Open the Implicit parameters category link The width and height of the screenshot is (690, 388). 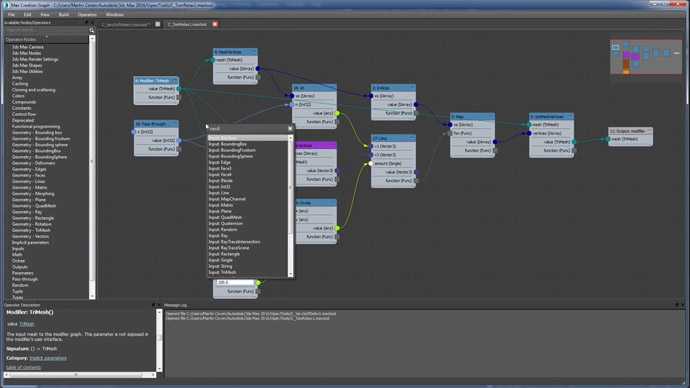[x=48, y=358]
